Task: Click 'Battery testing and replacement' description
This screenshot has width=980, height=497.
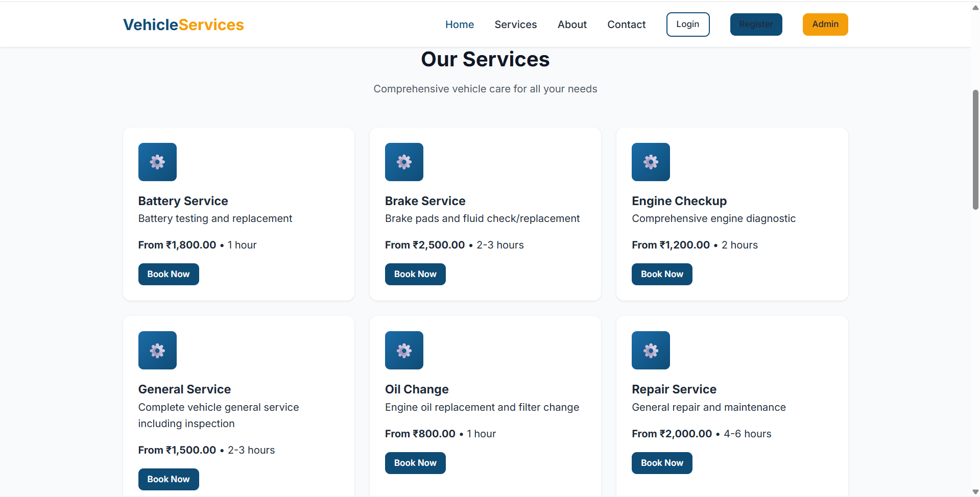Action: click(x=215, y=218)
